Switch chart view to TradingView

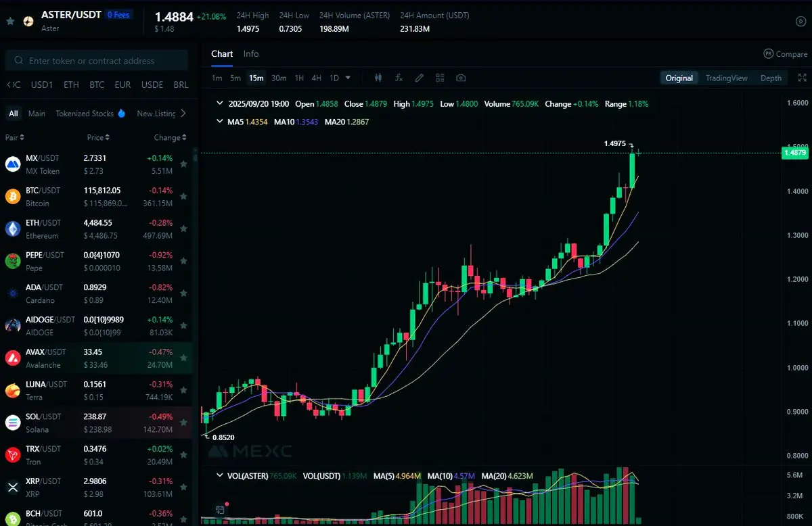(x=727, y=78)
